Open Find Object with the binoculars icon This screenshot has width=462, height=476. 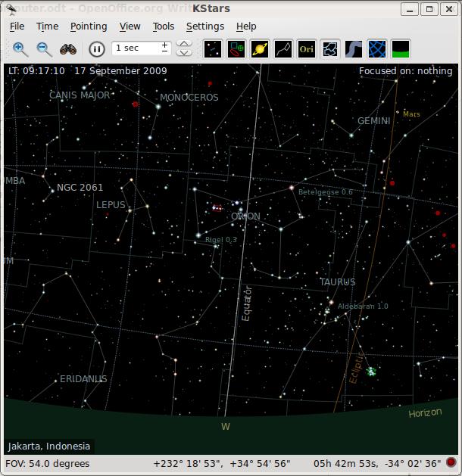point(68,49)
